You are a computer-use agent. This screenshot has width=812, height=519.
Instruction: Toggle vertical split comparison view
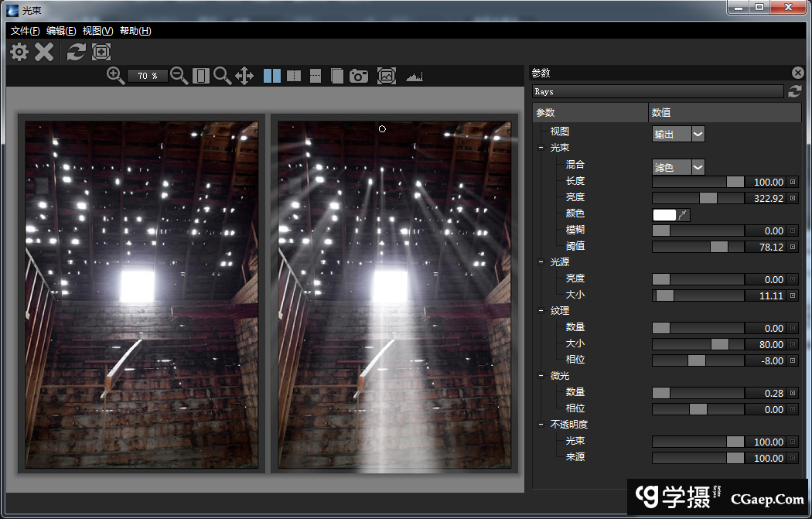click(294, 76)
